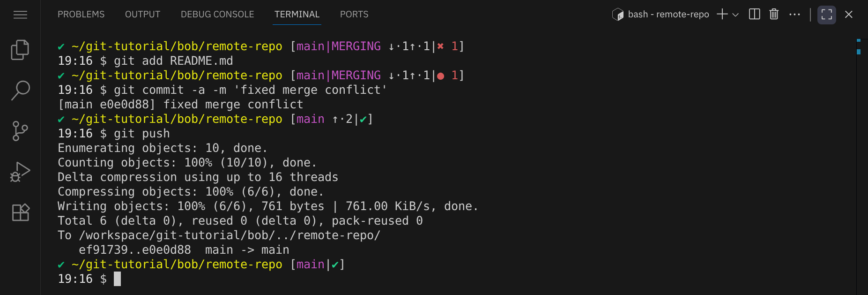Create a new terminal with plus icon
The image size is (868, 295).
722,15
